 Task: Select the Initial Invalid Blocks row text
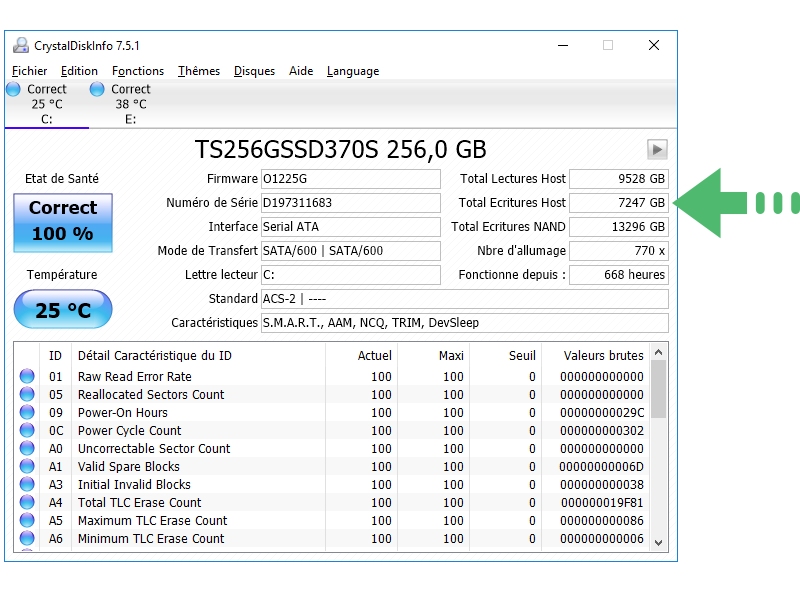134,484
